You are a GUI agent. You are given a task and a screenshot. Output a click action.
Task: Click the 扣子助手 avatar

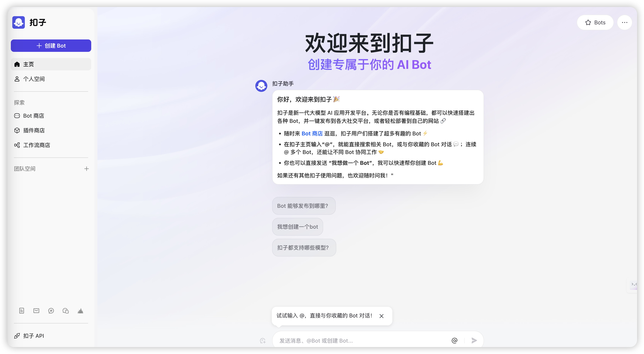point(261,86)
